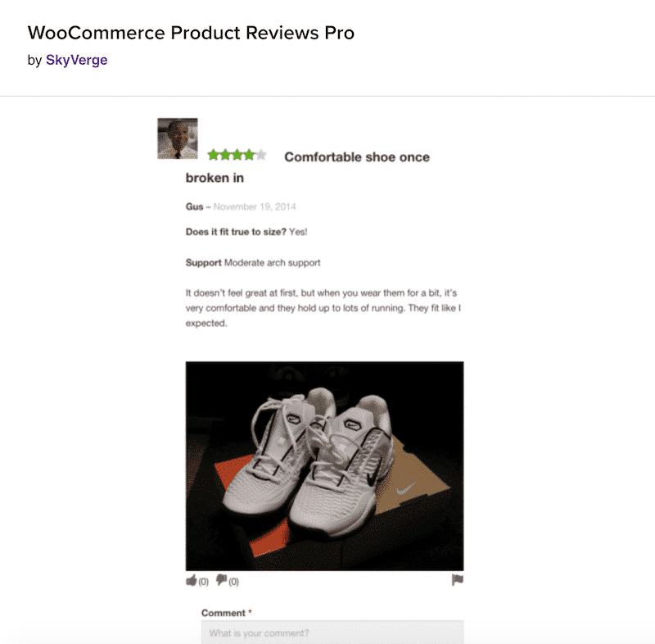Viewport: 655px width, 644px height.
Task: Click Gus's profile avatar picture
Action: 177,138
